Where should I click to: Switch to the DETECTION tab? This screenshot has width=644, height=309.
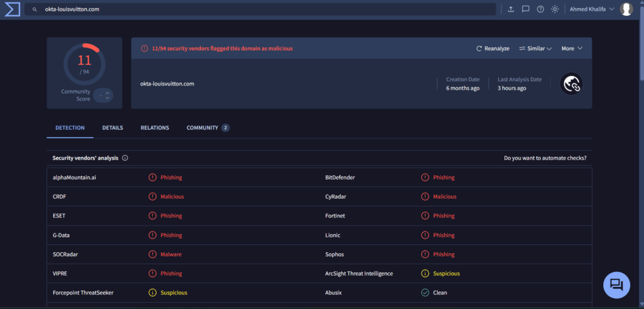[70, 128]
